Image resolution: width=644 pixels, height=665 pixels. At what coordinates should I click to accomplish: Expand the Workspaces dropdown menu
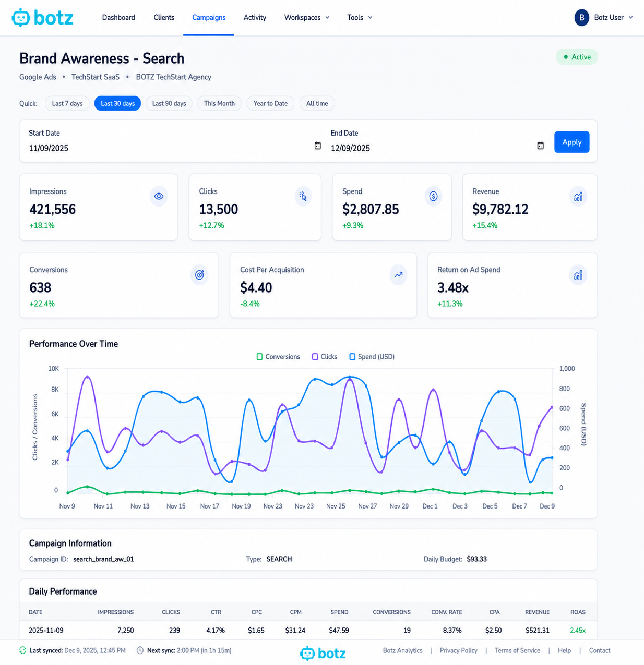pos(307,17)
